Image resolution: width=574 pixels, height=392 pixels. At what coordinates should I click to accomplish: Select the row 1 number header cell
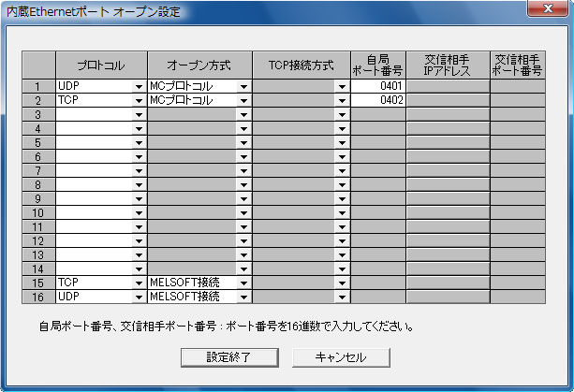point(38,86)
